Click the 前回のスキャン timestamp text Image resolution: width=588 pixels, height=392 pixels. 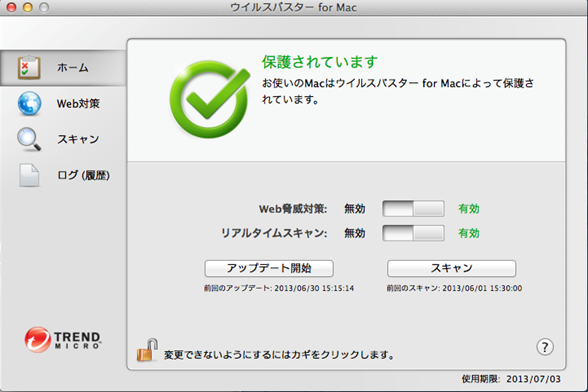pos(454,288)
